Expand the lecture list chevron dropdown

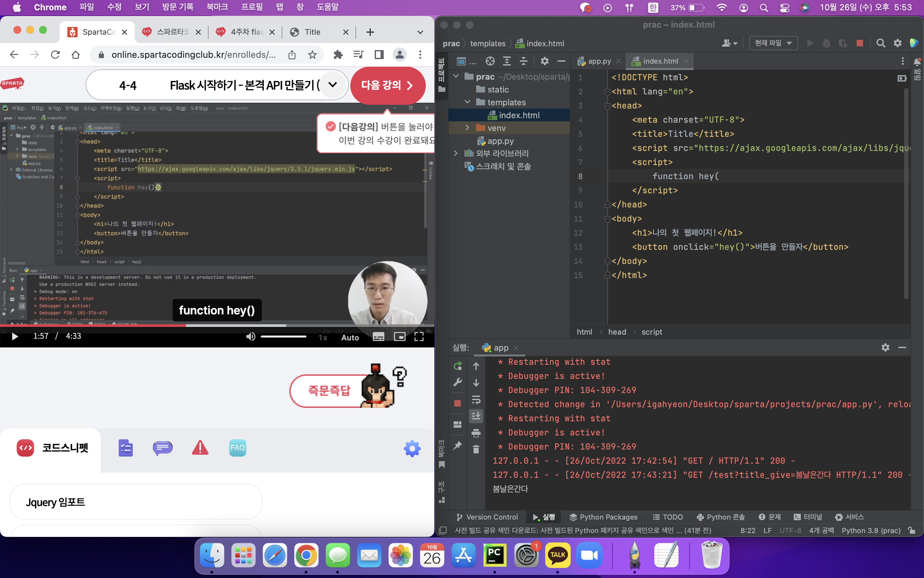(x=333, y=85)
